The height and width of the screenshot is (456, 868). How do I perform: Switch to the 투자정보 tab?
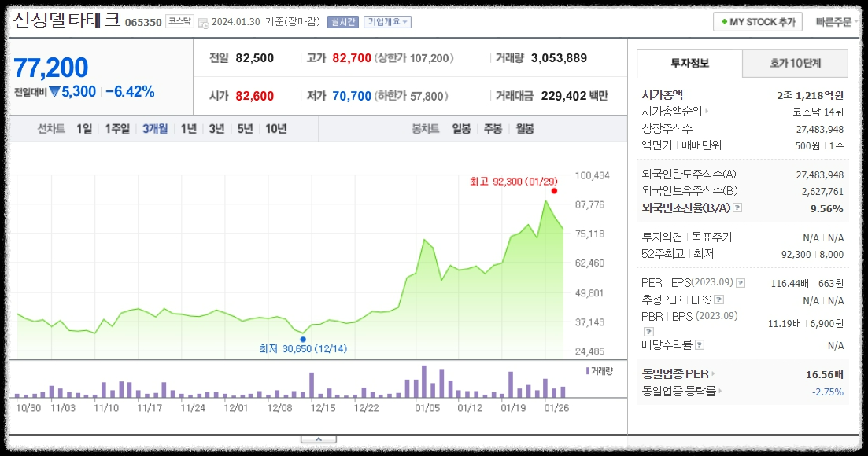(x=689, y=64)
